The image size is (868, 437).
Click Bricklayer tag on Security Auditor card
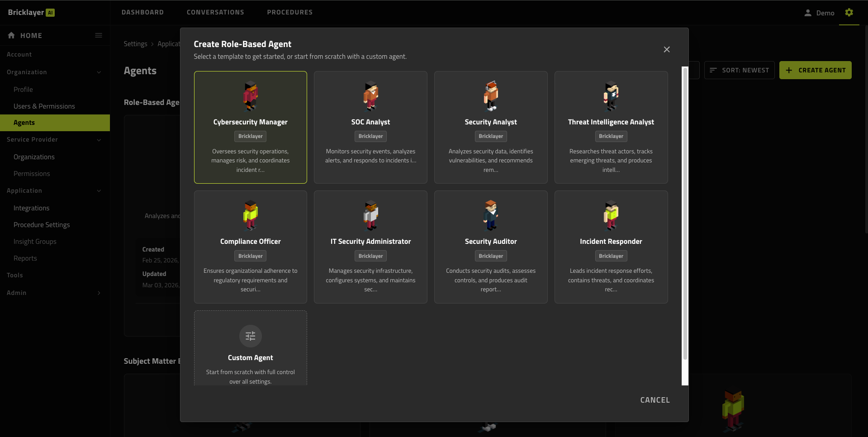[x=491, y=256]
